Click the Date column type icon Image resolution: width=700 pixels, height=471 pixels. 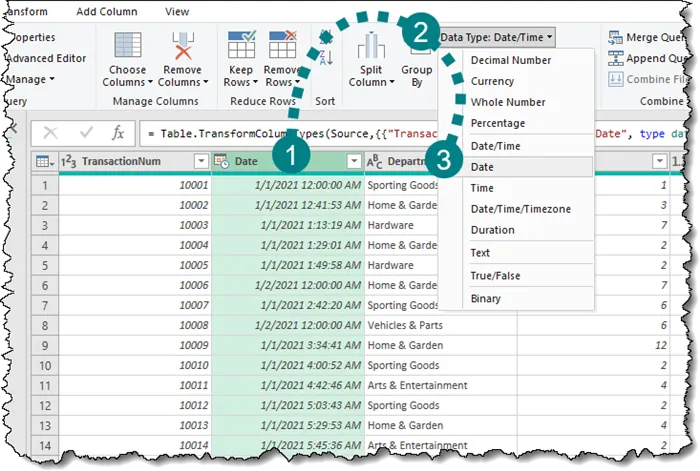[222, 161]
